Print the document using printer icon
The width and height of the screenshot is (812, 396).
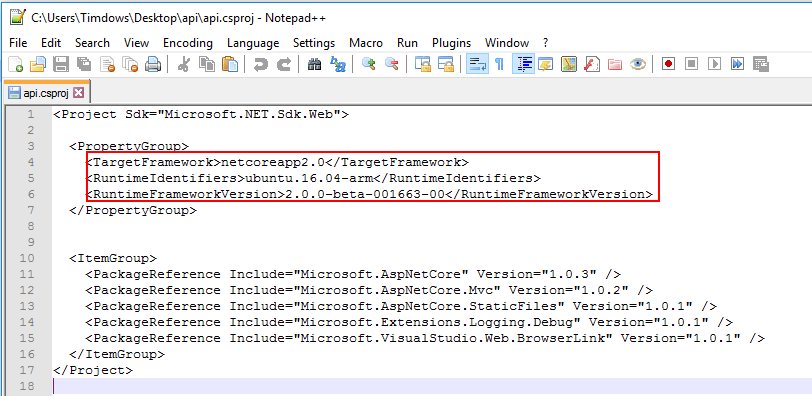point(153,64)
